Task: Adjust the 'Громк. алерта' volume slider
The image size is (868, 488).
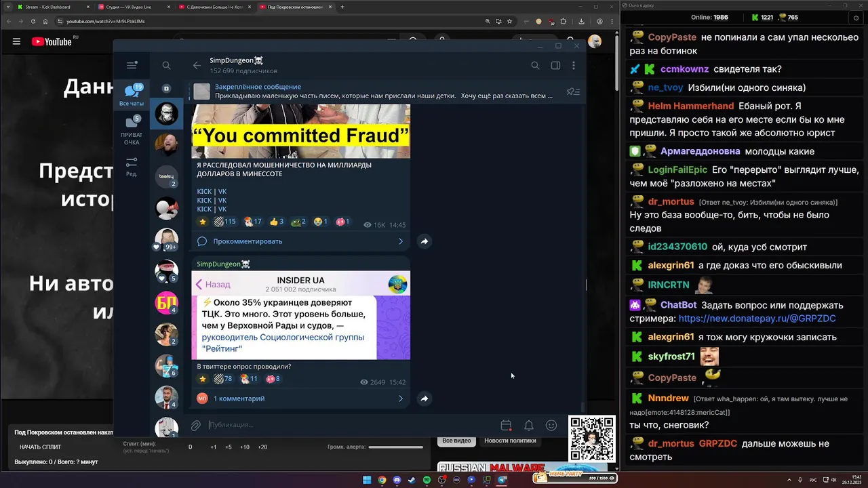Action: (395, 447)
